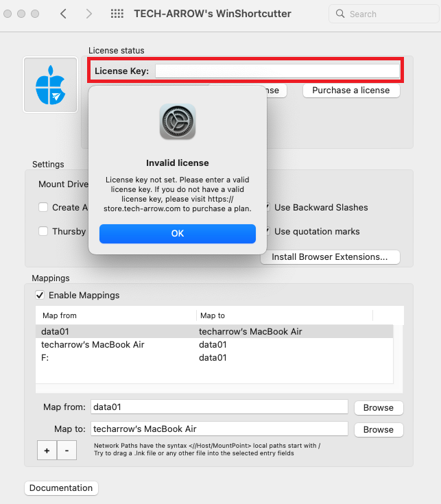Dismiss the Invalid license dialog with OK
The image size is (441, 504).
click(x=178, y=233)
